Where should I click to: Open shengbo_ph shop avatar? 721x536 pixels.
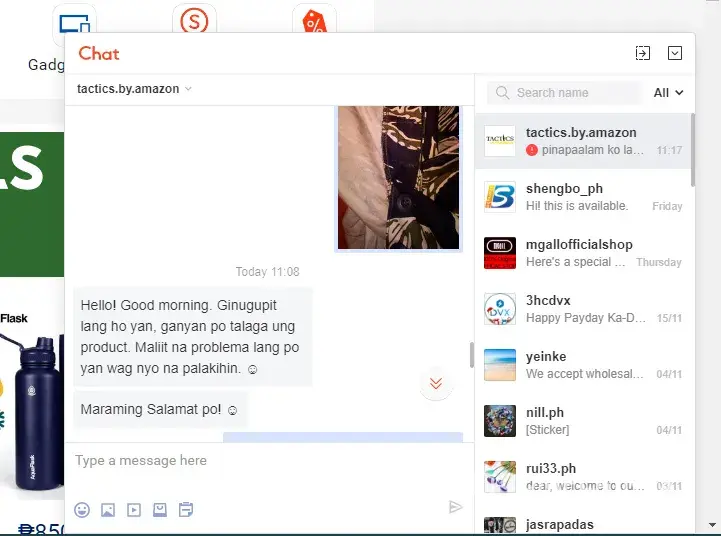pos(500,197)
